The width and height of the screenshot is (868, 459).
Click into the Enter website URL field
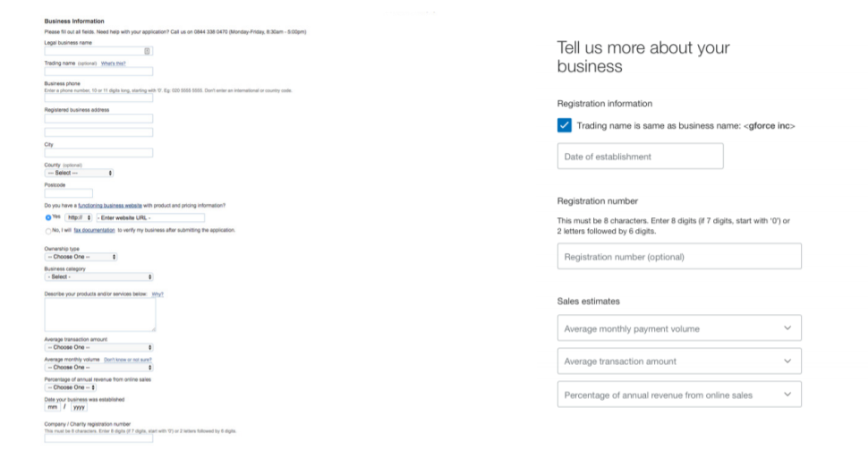pos(150,217)
